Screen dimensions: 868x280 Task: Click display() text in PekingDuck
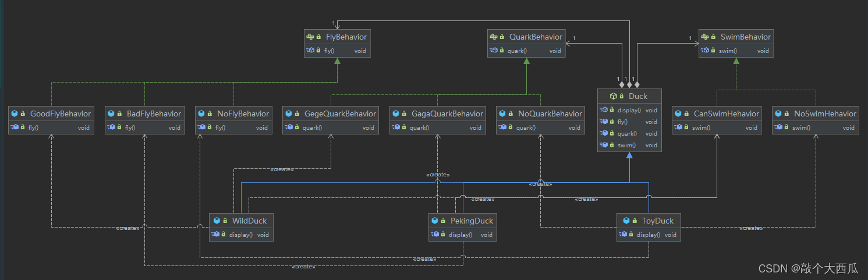(x=460, y=235)
